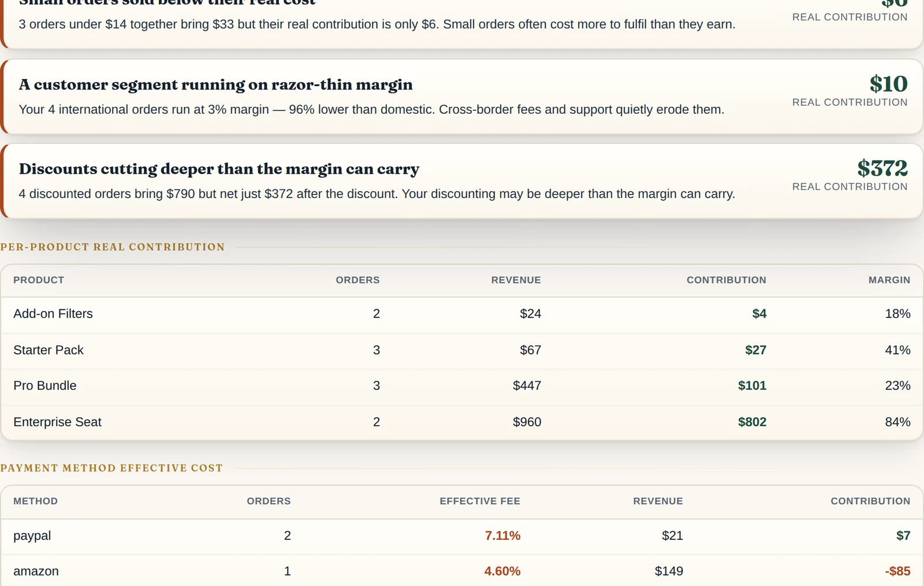Click the 7.11% effective fee for paypal
Viewport: 924px width, 586px height.
[502, 536]
